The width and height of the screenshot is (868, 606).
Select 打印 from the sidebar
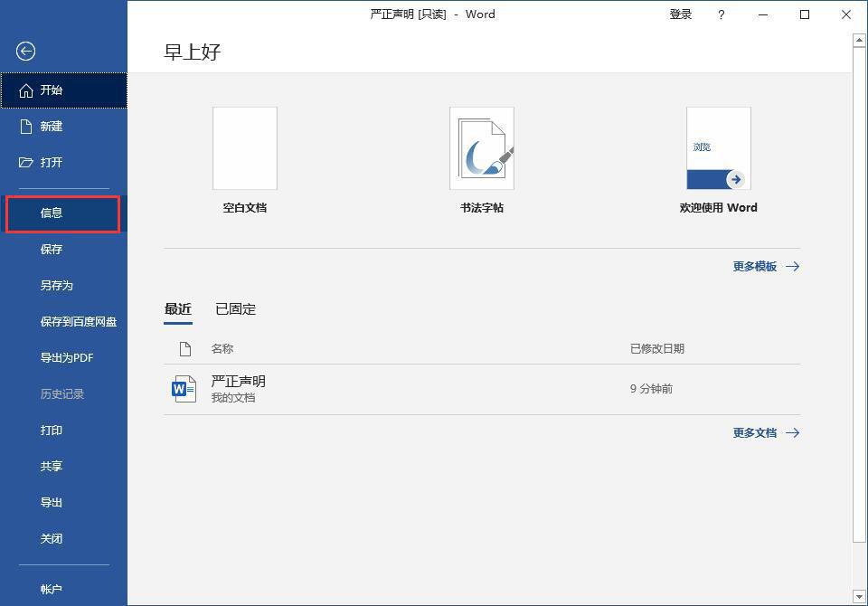(52, 430)
